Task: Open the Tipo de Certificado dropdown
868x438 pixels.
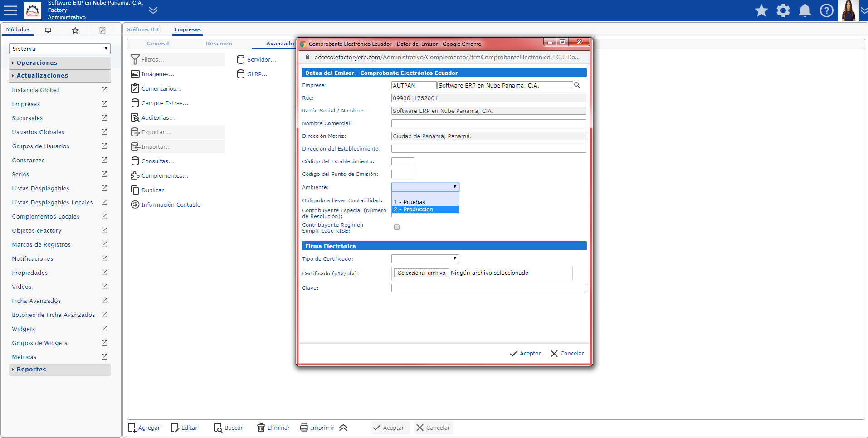Action: click(x=425, y=258)
